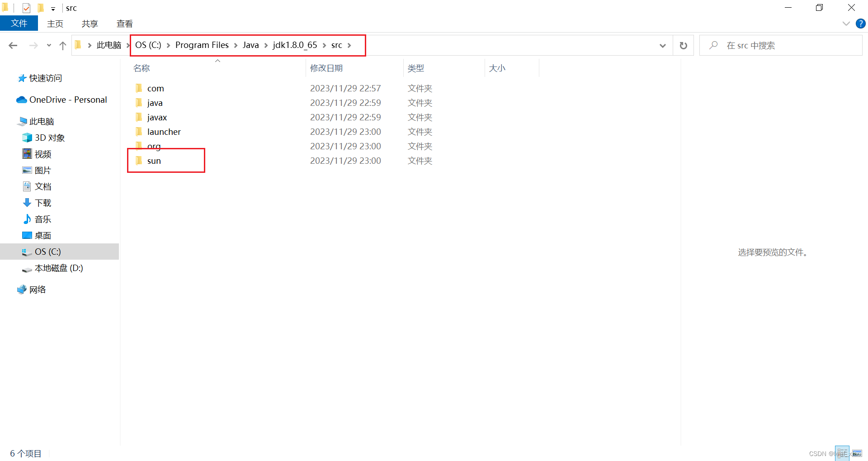Click the 图片 picture icon
The image size is (868, 461).
[27, 170]
